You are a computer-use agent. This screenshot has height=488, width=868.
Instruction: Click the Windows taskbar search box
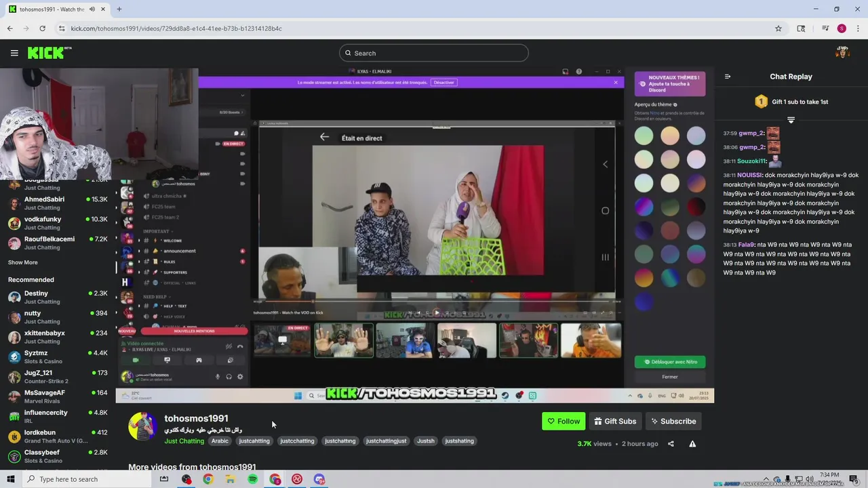click(87, 479)
